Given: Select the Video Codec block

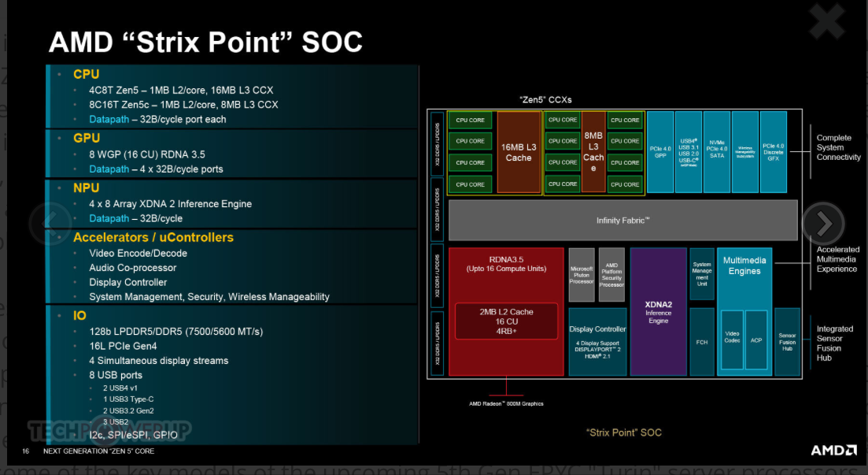Looking at the screenshot, I should point(732,340).
